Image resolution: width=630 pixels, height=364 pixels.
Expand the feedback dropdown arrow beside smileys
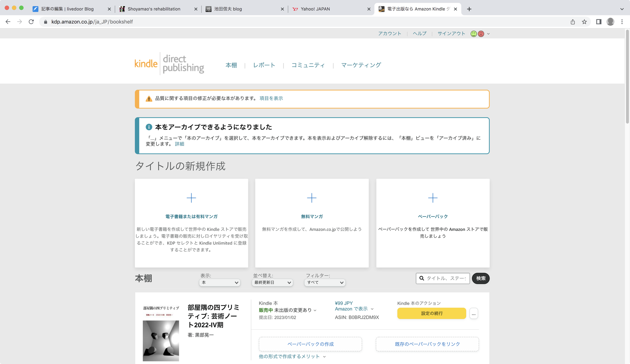(488, 34)
